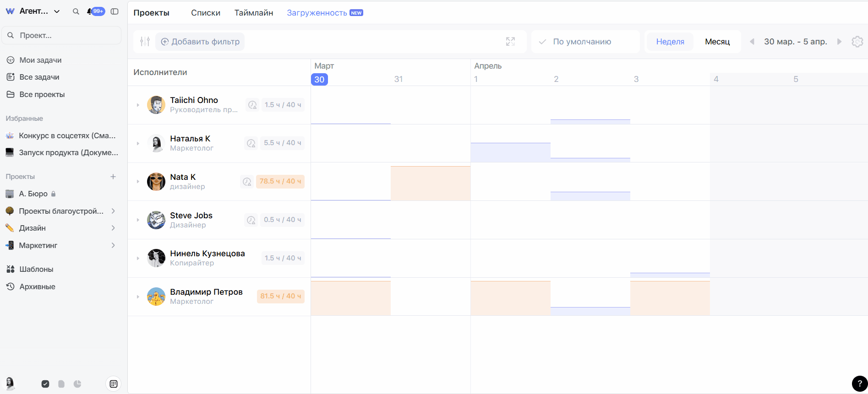Open workload settings gear icon

pos(857,42)
